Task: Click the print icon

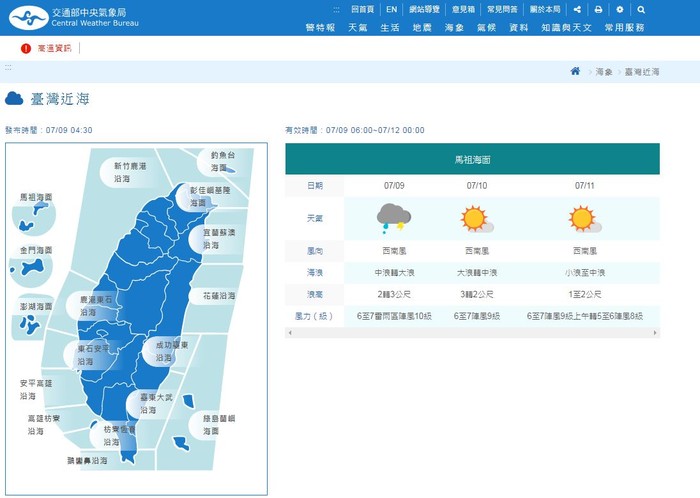Action: pyautogui.click(x=598, y=9)
